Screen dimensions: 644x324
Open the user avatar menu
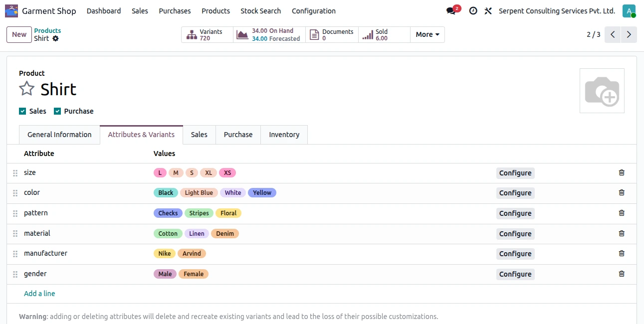pyautogui.click(x=629, y=11)
